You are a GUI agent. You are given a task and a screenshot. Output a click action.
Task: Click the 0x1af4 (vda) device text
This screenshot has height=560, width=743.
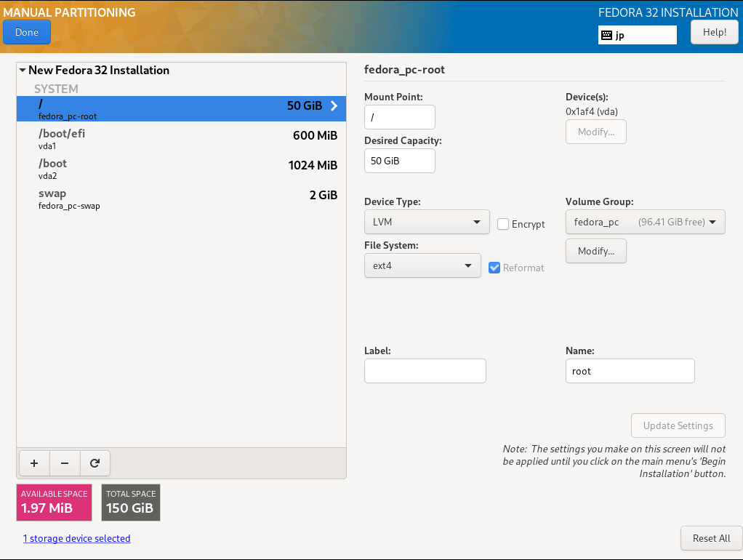pos(591,111)
